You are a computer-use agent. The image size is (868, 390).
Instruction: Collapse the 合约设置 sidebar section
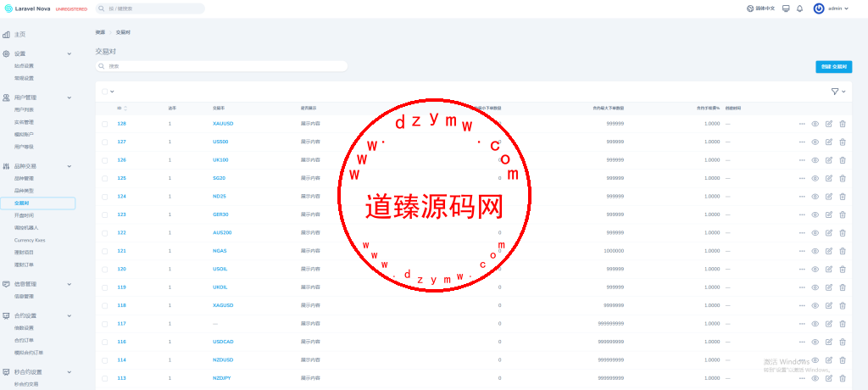click(70, 315)
